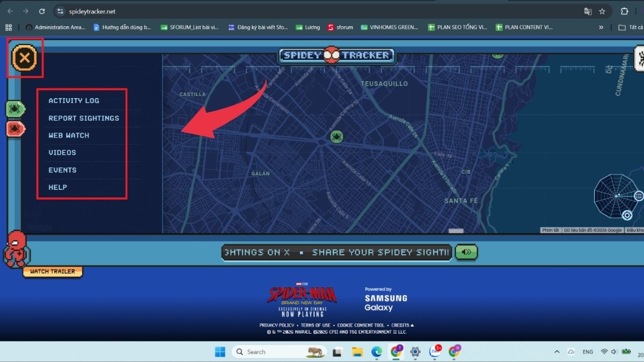The image size is (644, 362).
Task: Open File Explorer from the taskbar
Action: coord(357,352)
